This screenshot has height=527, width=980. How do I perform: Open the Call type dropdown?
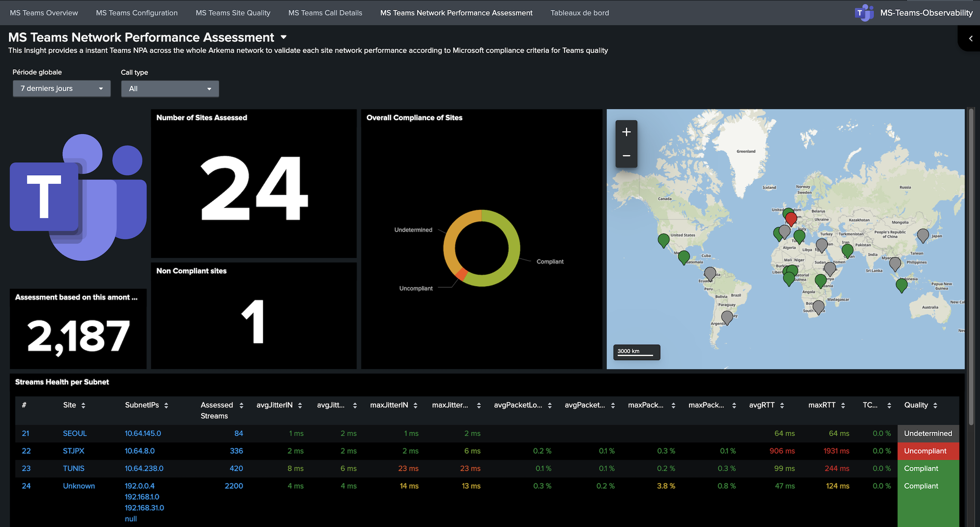click(x=170, y=88)
